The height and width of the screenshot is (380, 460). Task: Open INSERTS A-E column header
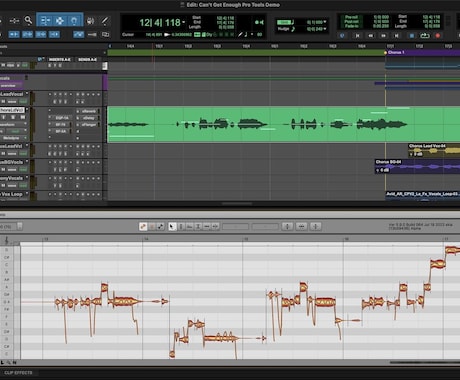tap(59, 59)
